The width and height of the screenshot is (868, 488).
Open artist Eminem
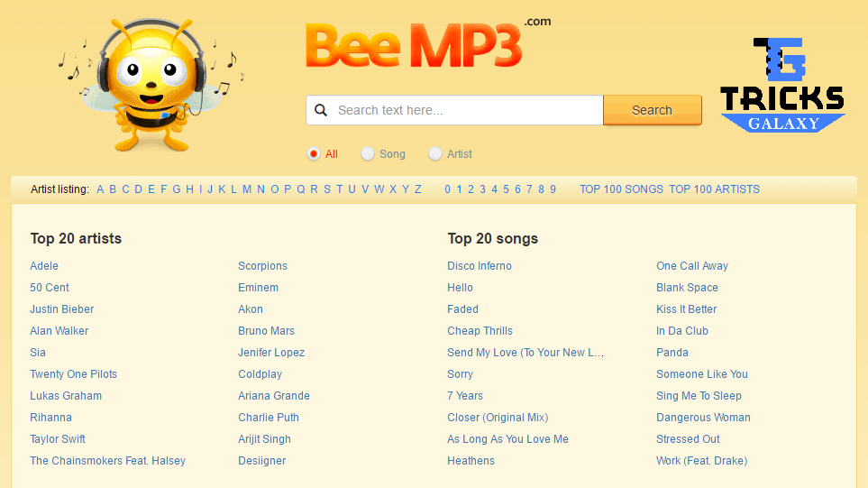tap(259, 288)
